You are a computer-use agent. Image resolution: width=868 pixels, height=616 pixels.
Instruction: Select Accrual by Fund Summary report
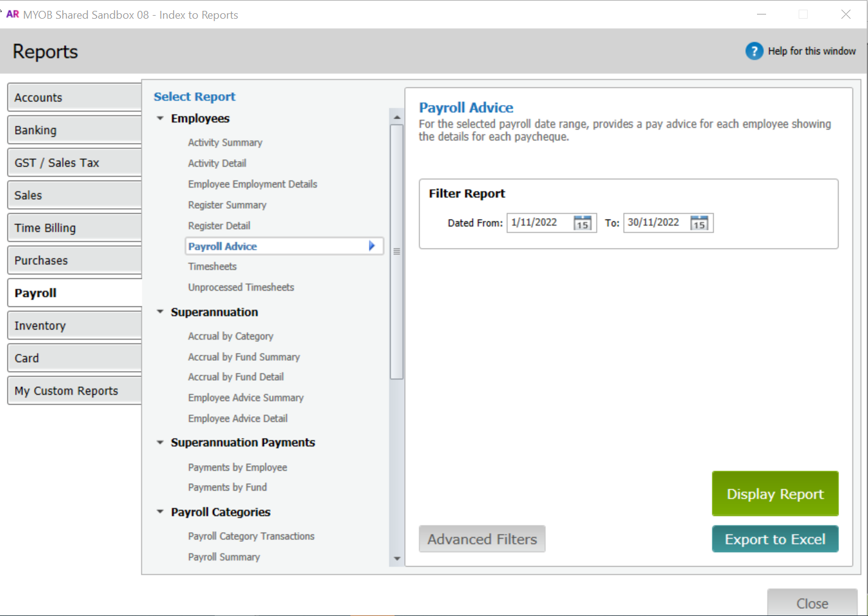click(244, 357)
